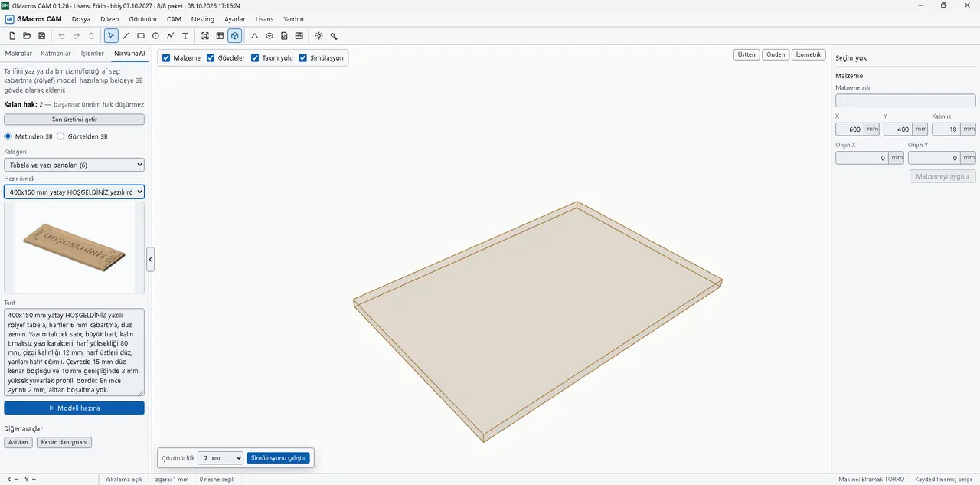Image resolution: width=980 pixels, height=485 pixels.
Task: Switch to Önden front view
Action: 776,54
